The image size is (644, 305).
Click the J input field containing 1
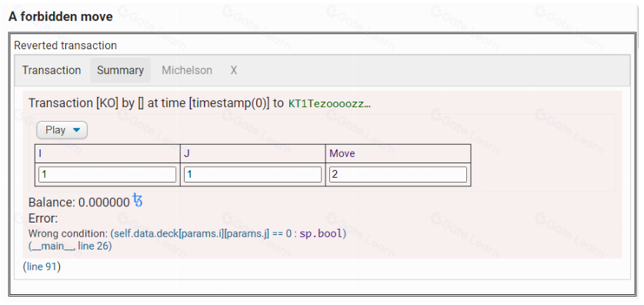pyautogui.click(x=252, y=174)
